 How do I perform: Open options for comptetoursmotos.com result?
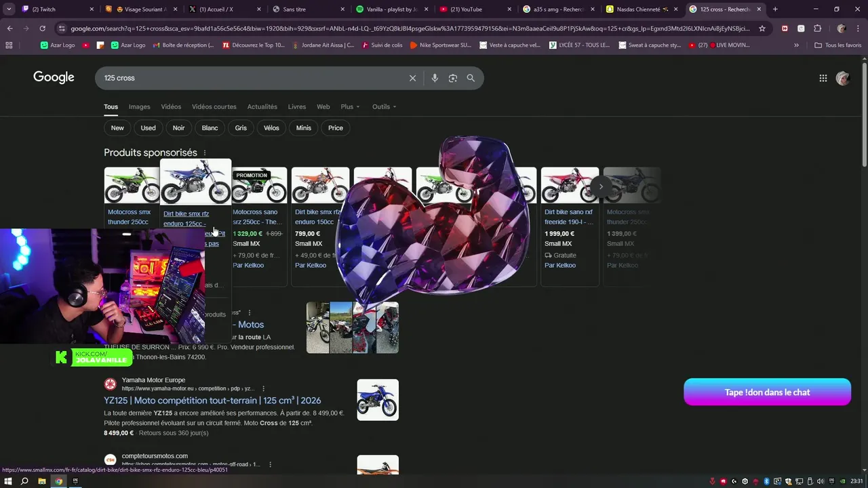coord(270,464)
